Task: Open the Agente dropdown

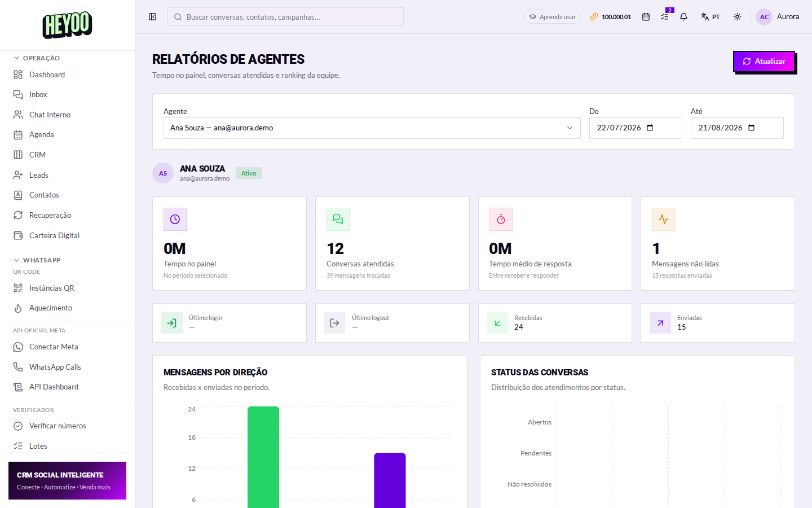Action: 372,128
